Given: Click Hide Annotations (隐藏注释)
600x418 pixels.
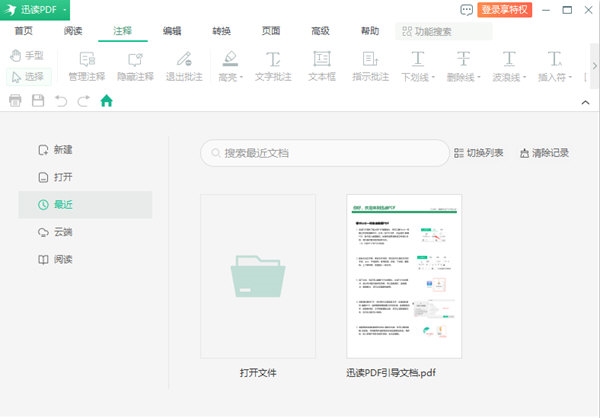Looking at the screenshot, I should pos(135,66).
